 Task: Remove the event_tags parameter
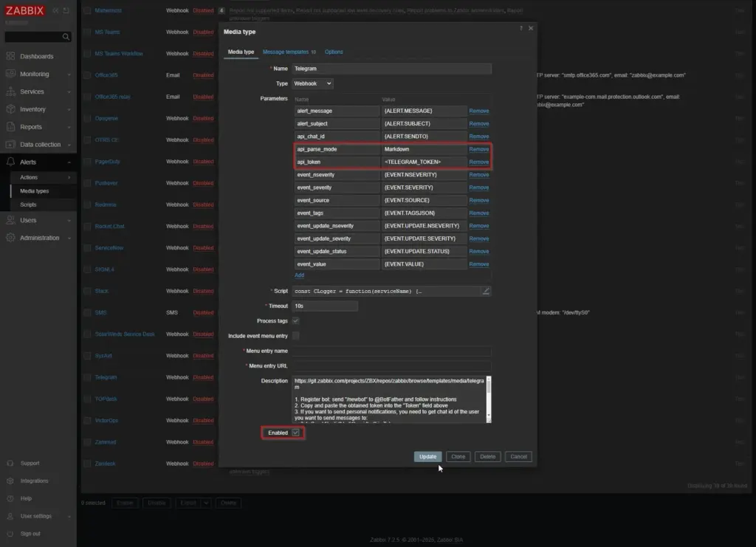pos(478,213)
